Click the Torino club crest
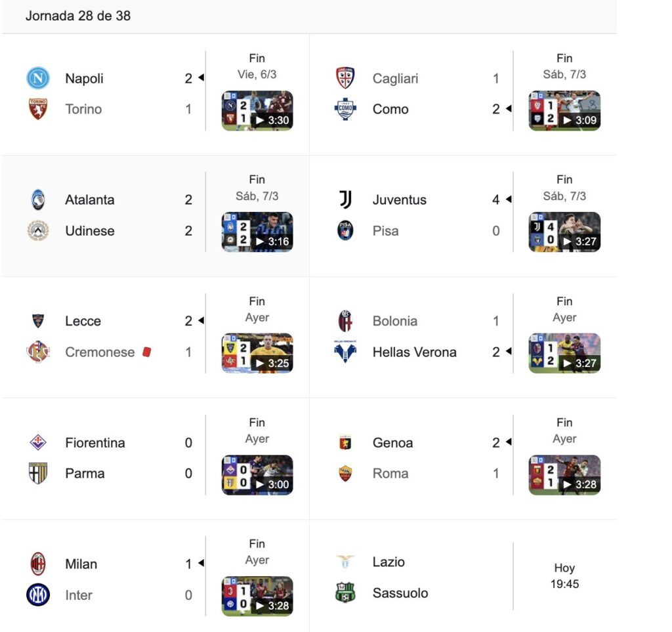Image resolution: width=672 pixels, height=632 pixels. tap(38, 109)
